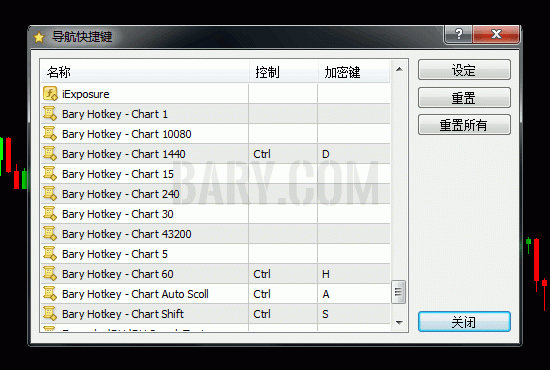Click the list scrollbar thumb

coord(398,291)
